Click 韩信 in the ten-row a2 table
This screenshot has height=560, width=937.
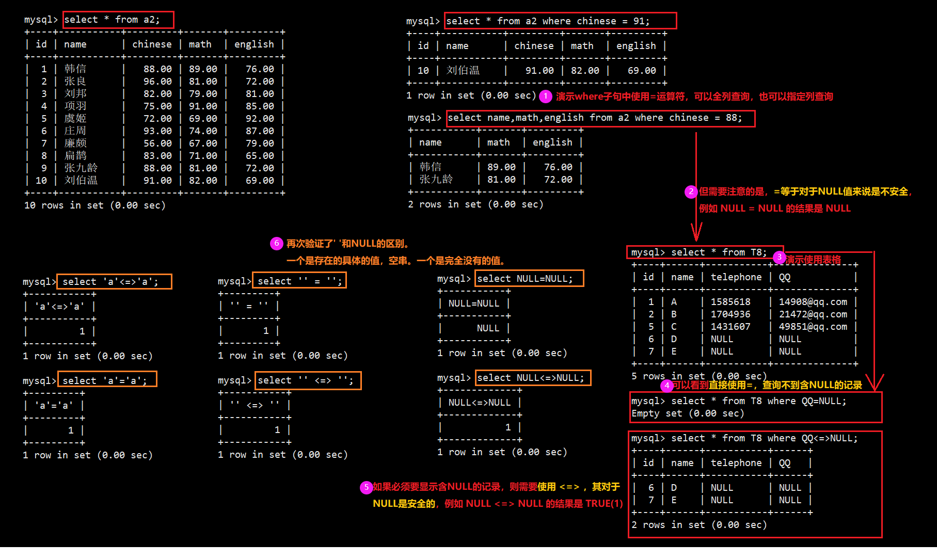click(75, 69)
